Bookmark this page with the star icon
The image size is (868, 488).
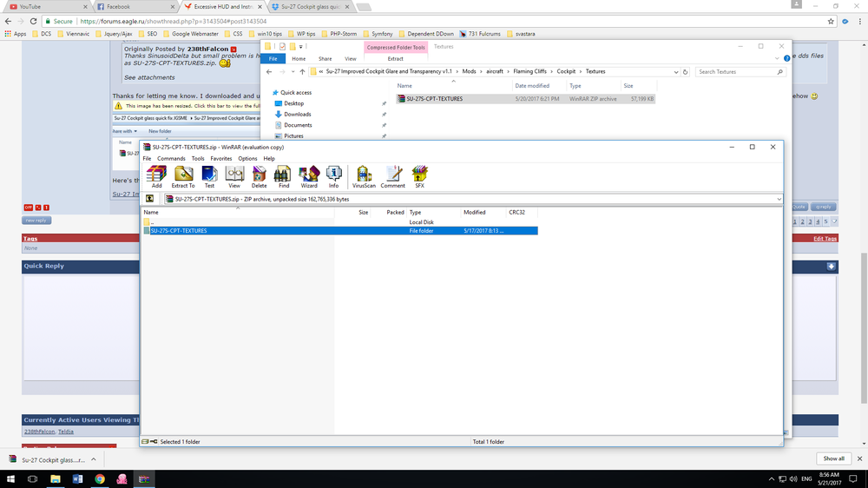click(x=831, y=21)
